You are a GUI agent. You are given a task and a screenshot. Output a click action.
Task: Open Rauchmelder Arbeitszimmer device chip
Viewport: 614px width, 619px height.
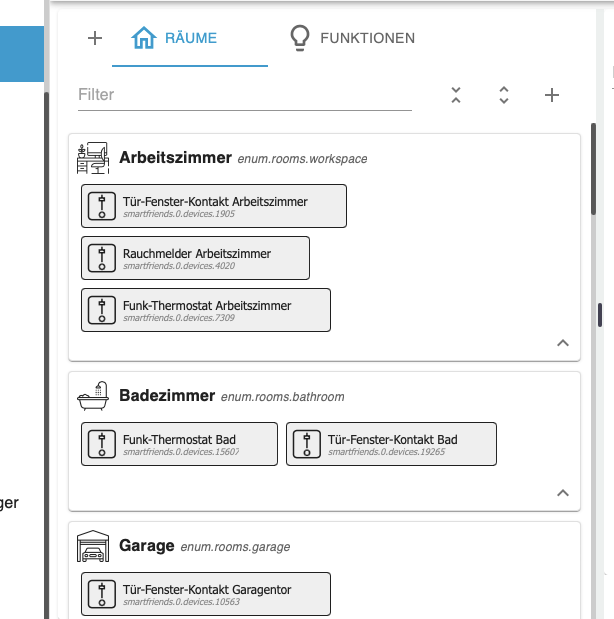pyautogui.click(x=195, y=258)
